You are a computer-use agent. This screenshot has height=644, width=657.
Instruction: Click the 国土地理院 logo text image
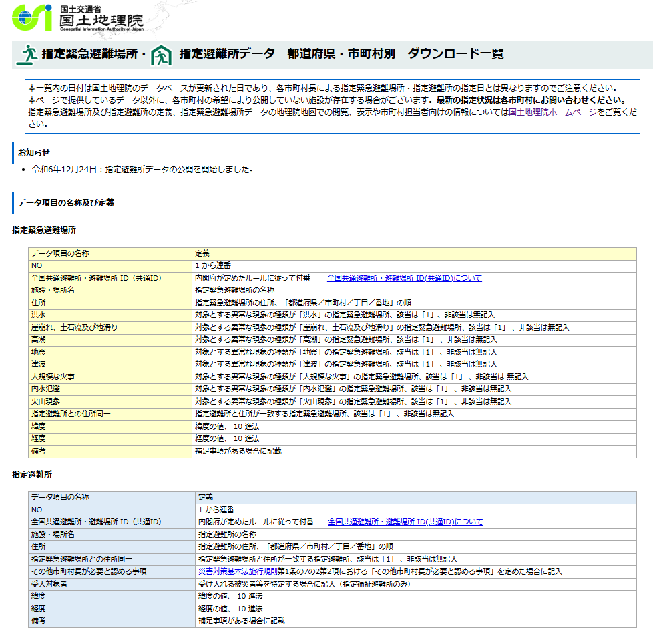(x=101, y=19)
